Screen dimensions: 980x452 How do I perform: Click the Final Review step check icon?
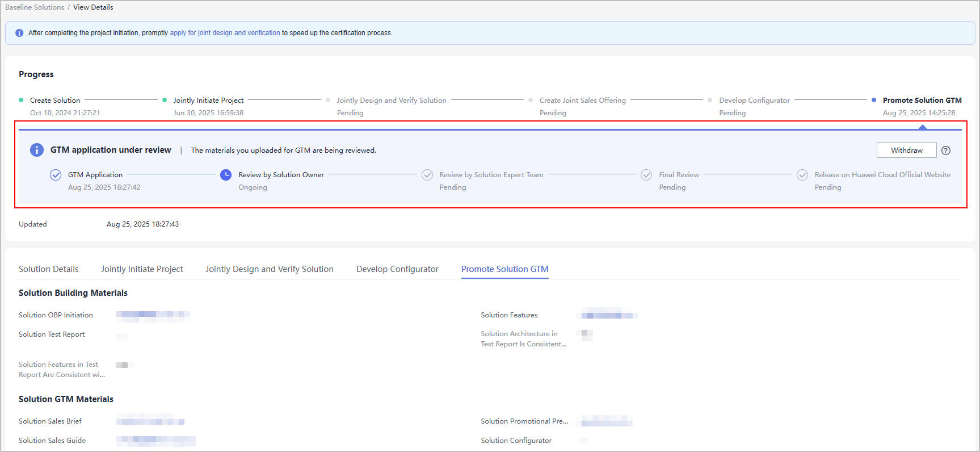[x=646, y=175]
